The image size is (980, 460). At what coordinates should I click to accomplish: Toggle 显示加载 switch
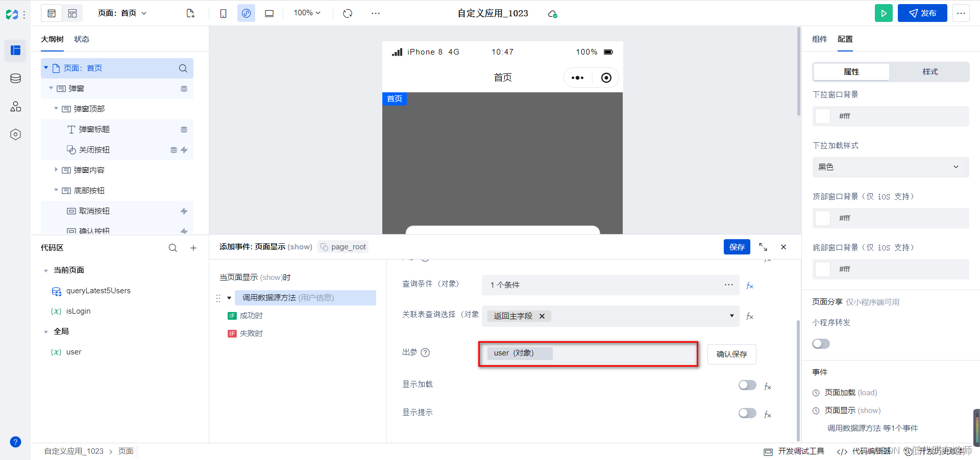tap(747, 385)
